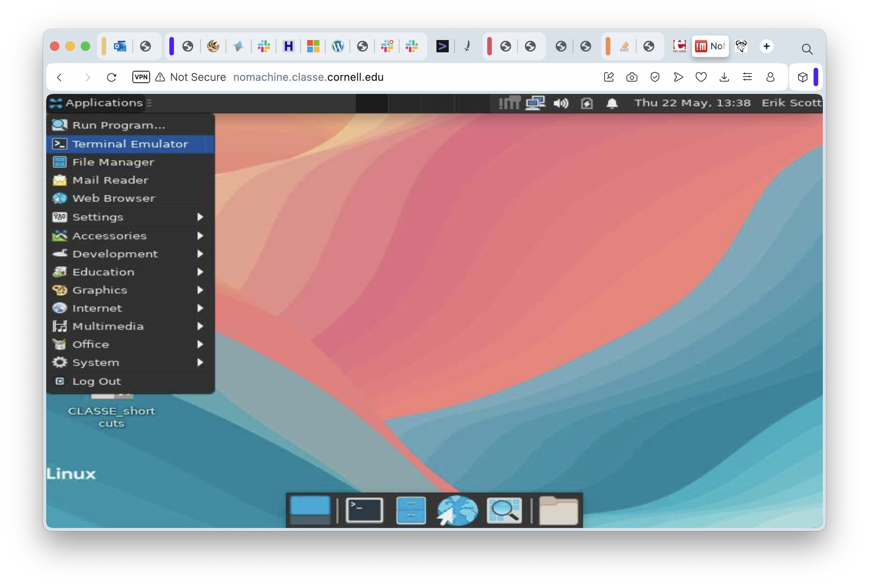The height and width of the screenshot is (588, 869).
Task: Select Terminal Emulator menu entry
Action: (x=130, y=144)
